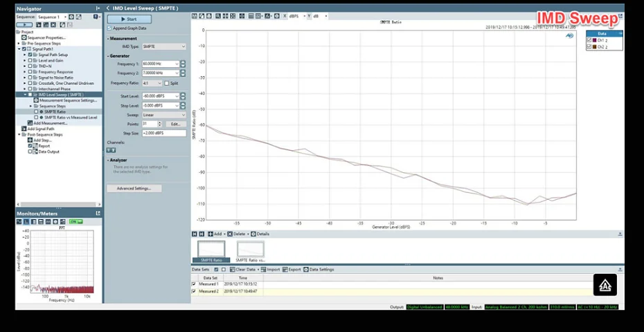Toggle the Append Graph Data checkbox
The height and width of the screenshot is (332, 644).
(109, 28)
